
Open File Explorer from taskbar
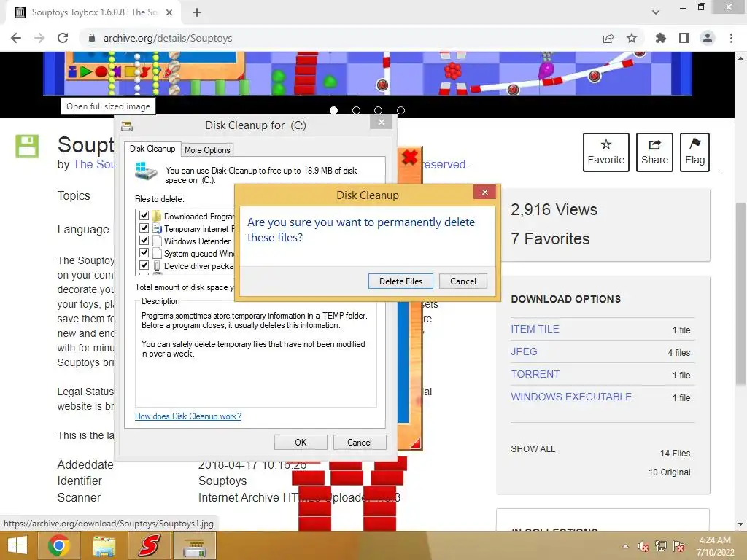coord(104,545)
